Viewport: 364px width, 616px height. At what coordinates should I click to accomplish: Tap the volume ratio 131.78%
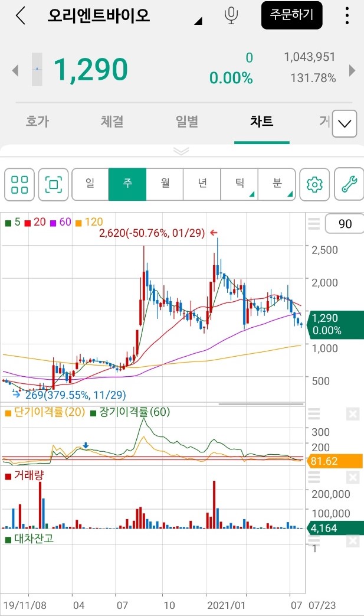[313, 78]
